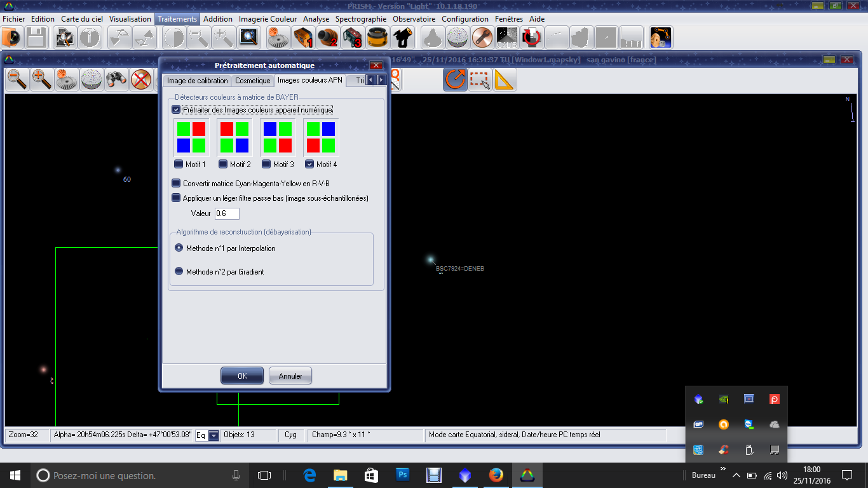868x488 pixels.
Task: Click the orange triangle ruler tool
Action: (505, 80)
